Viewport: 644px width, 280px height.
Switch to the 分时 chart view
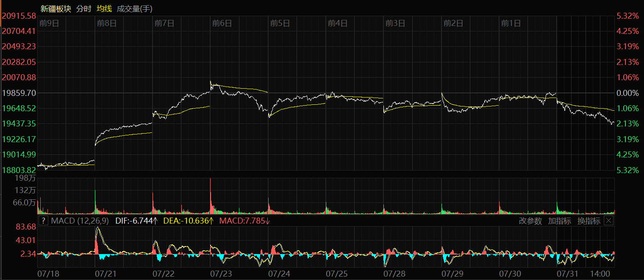(83, 8)
